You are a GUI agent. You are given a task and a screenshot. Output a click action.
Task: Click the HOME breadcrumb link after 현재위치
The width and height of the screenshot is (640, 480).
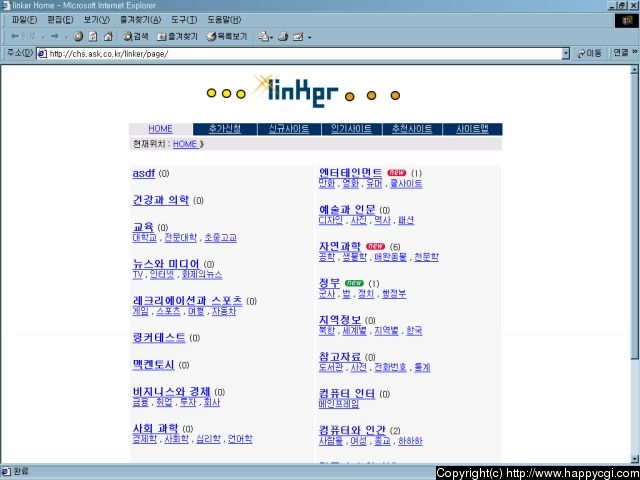[185, 144]
